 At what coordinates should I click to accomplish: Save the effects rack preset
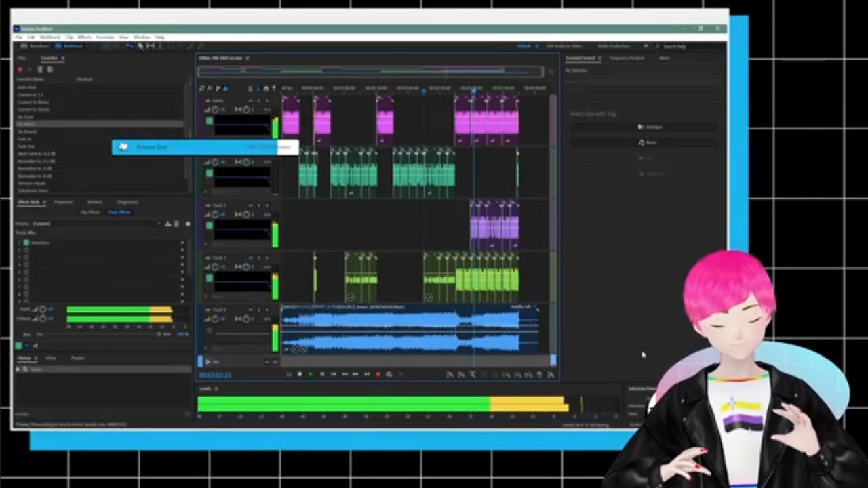167,224
